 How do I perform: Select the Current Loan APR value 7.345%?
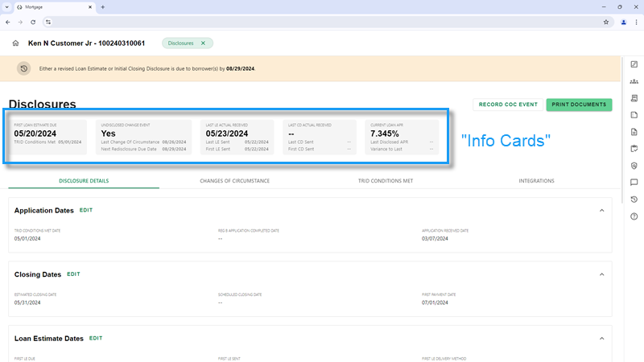[385, 134]
